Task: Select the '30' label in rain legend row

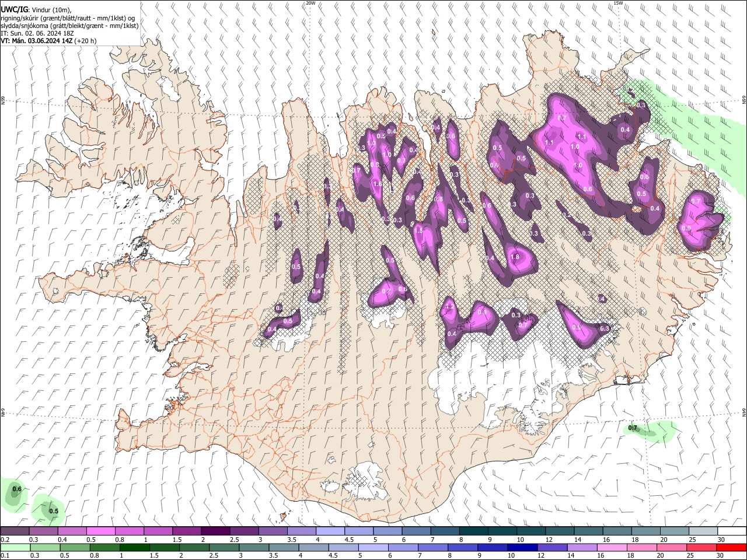Action: [721, 556]
